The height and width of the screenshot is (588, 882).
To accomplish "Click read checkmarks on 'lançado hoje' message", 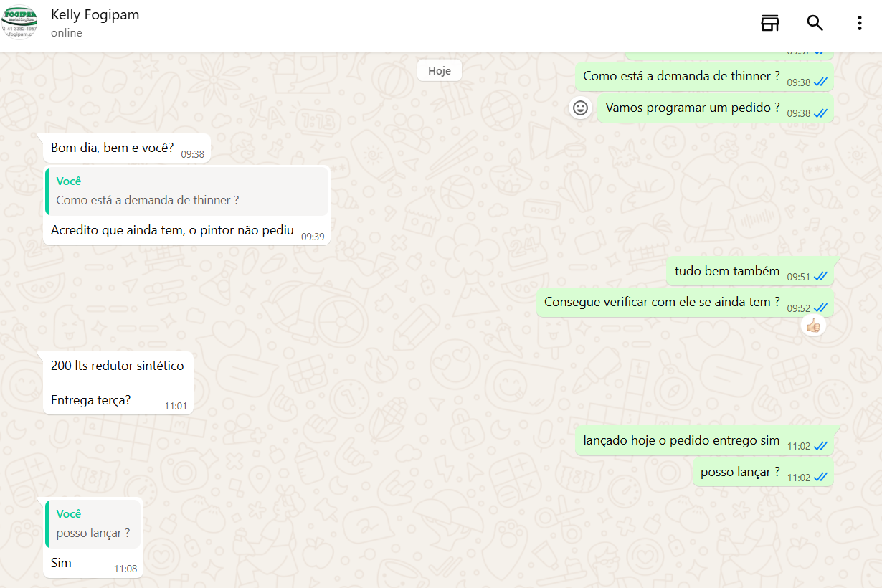I will coord(820,446).
